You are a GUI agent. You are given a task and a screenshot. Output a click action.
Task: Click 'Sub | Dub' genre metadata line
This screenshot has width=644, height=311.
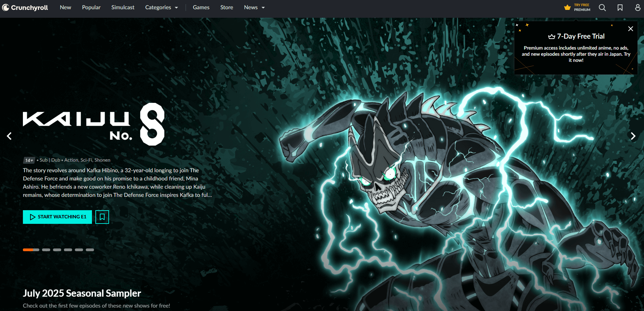(x=75, y=160)
